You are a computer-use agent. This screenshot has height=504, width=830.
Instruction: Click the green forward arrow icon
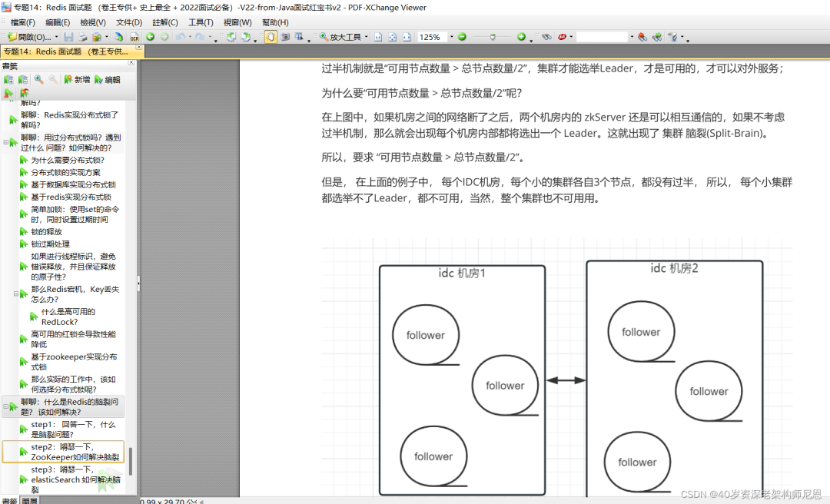coord(164,37)
